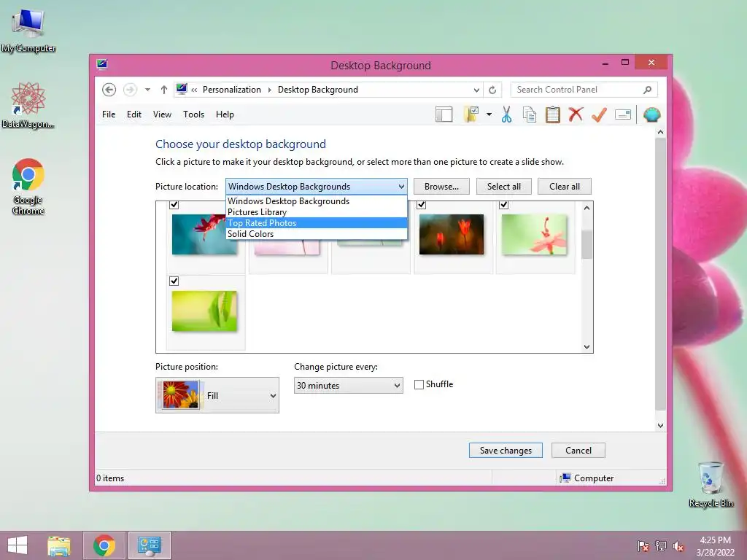Viewport: 747px width, 560px height.
Task: Click the muted volume tray icon
Action: tap(678, 546)
